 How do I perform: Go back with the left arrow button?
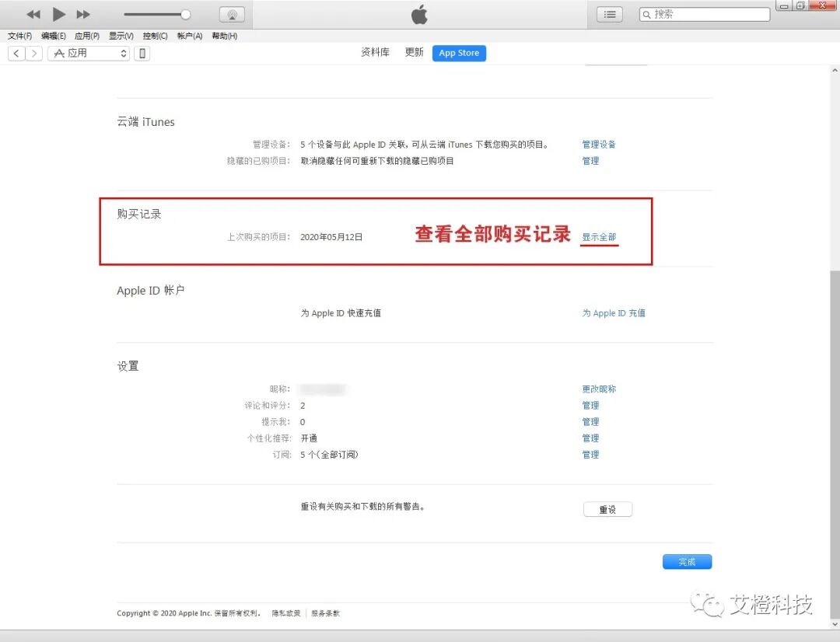coord(16,53)
